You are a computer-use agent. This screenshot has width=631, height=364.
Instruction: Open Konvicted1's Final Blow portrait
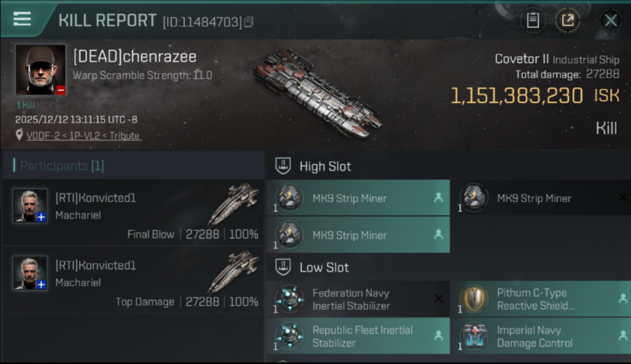point(30,206)
